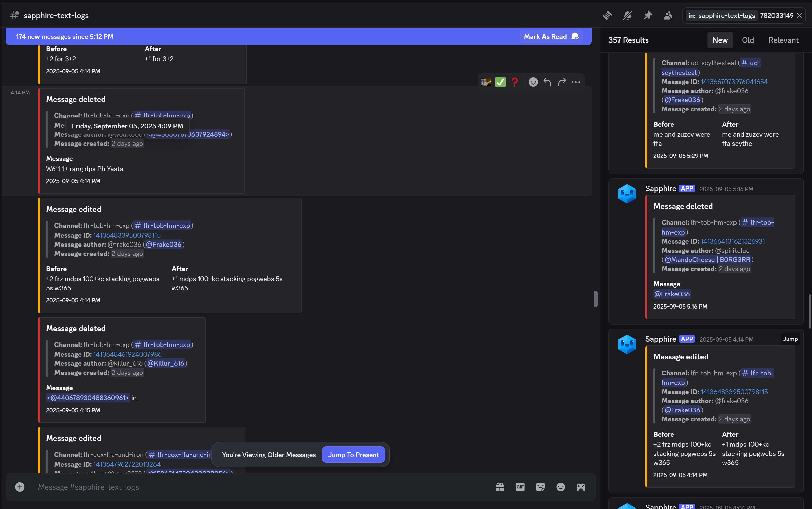Click Mark As Read button
Image resolution: width=812 pixels, height=509 pixels.
tap(551, 36)
